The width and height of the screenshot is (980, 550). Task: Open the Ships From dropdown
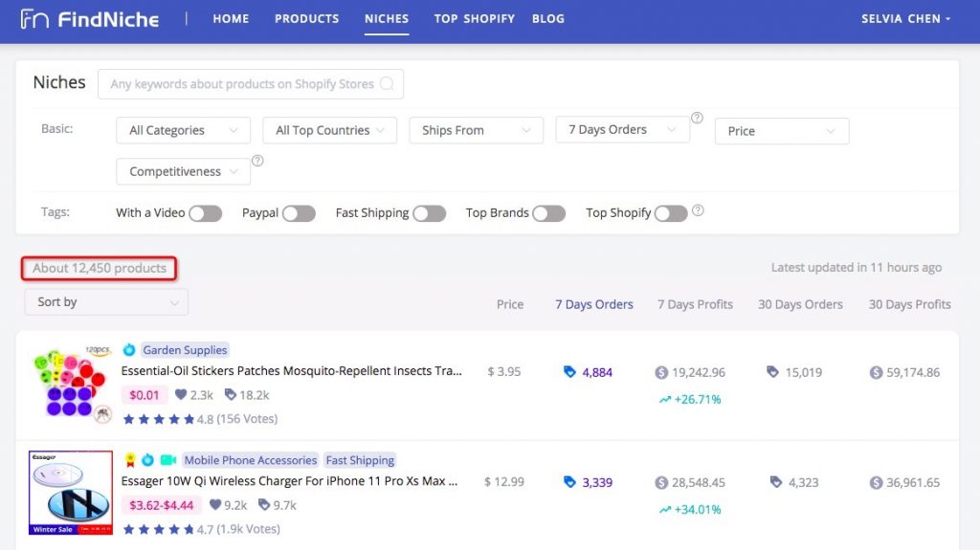[477, 130]
